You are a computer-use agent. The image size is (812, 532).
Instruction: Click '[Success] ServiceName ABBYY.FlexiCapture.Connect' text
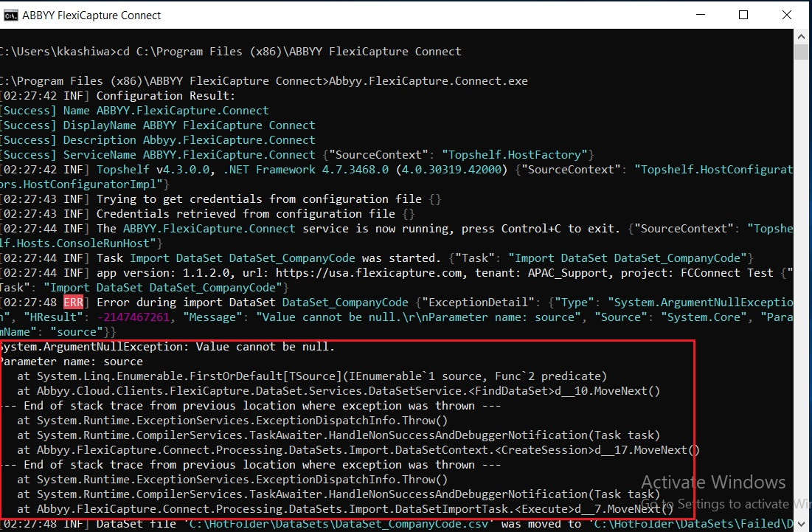157,155
